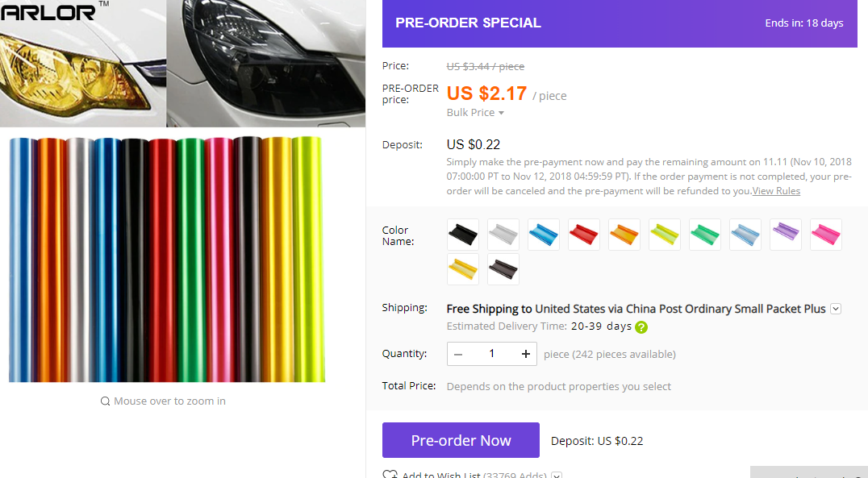Viewport: 868px width, 478px height.
Task: Select the purple film color option
Action: [786, 235]
